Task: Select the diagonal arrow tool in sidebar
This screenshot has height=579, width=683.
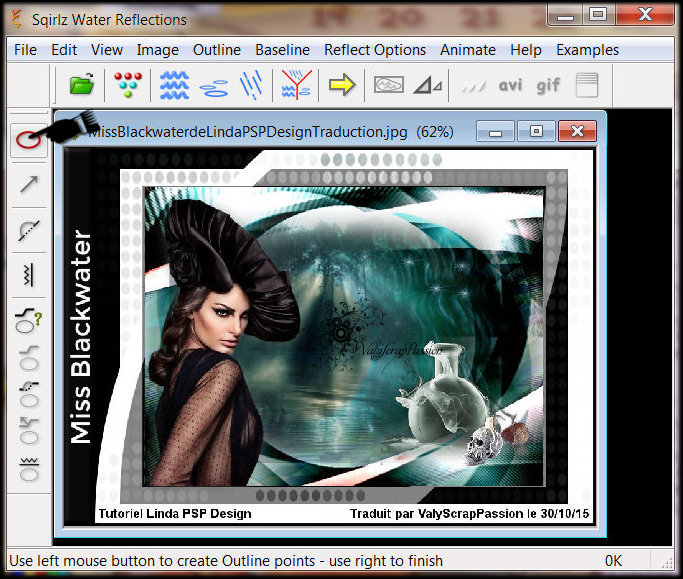Action: coord(29,184)
